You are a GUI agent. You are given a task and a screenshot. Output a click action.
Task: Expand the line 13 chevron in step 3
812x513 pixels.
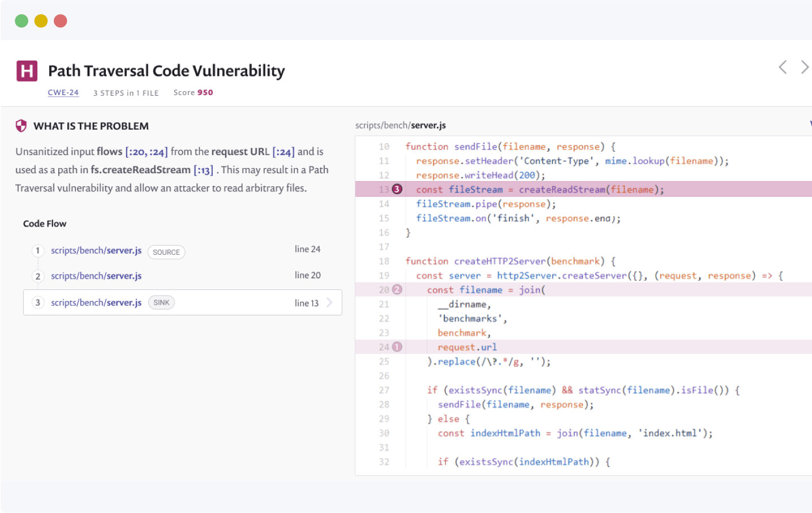point(329,302)
